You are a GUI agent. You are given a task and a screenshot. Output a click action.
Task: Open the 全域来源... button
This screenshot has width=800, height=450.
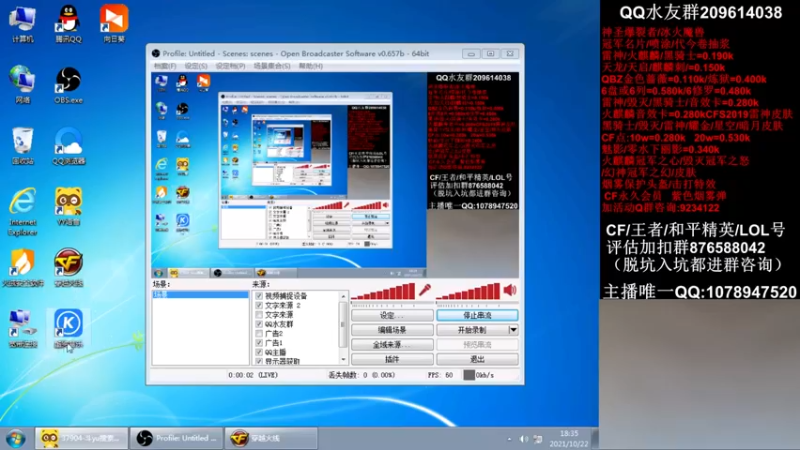pos(392,345)
